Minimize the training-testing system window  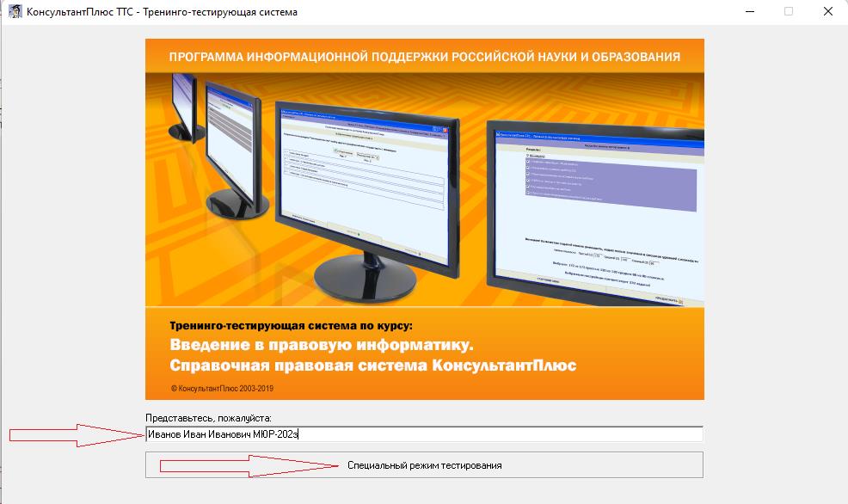(750, 11)
